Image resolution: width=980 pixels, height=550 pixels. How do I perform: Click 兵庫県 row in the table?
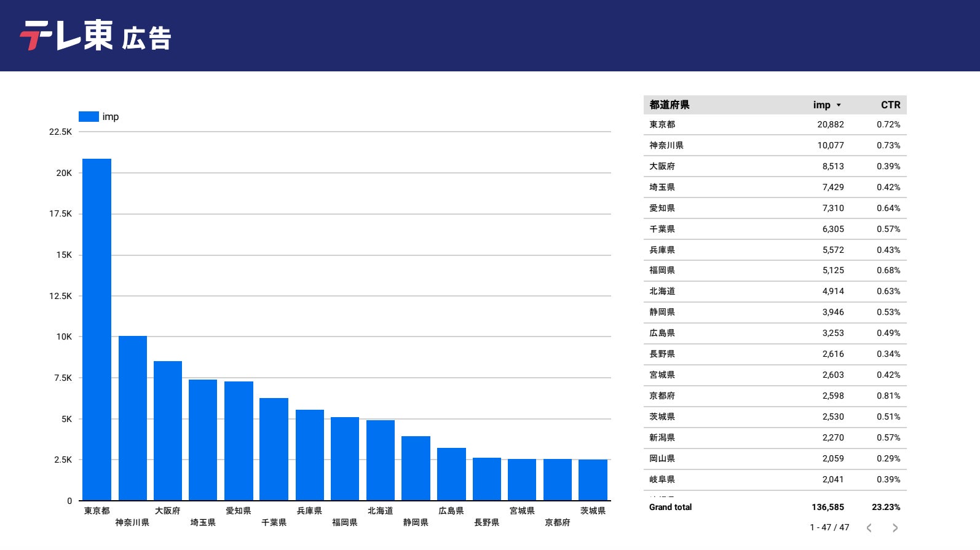[775, 250]
